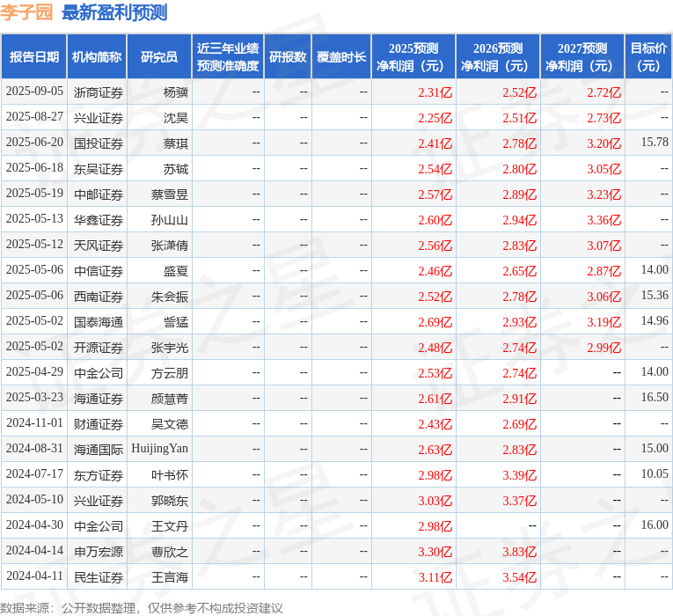
Task: Click the 国投证券 institution cell
Action: pos(99,143)
